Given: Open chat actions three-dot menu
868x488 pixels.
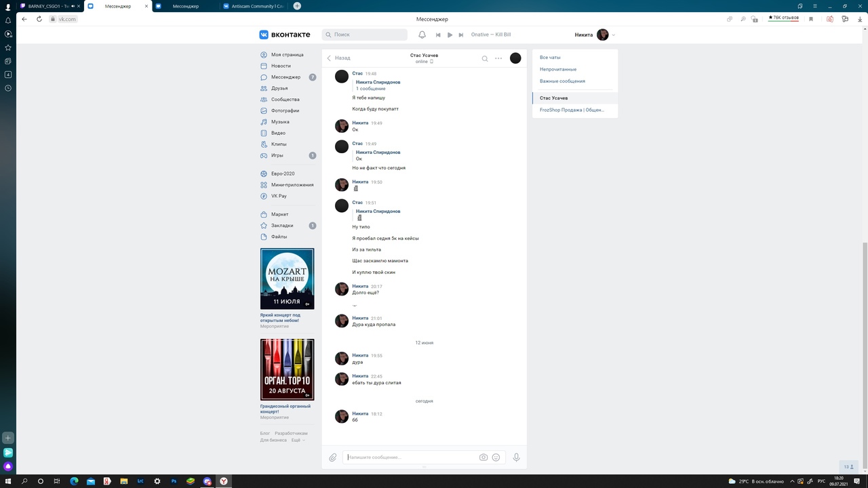Looking at the screenshot, I should 498,58.
